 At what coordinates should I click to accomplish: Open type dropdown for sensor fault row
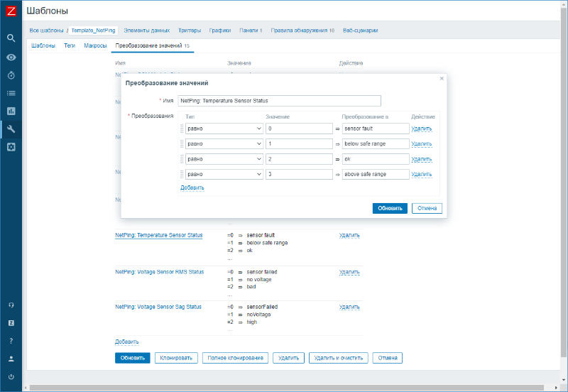pyautogui.click(x=224, y=129)
